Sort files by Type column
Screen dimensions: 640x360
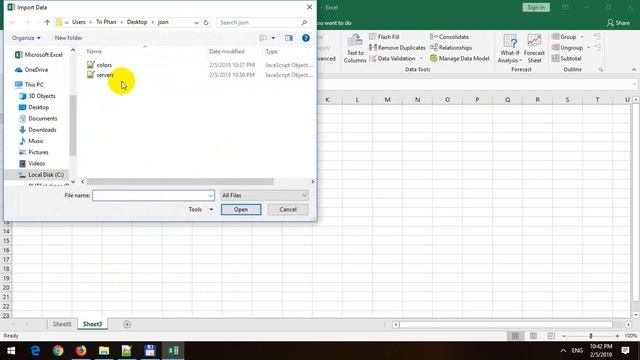pos(271,51)
